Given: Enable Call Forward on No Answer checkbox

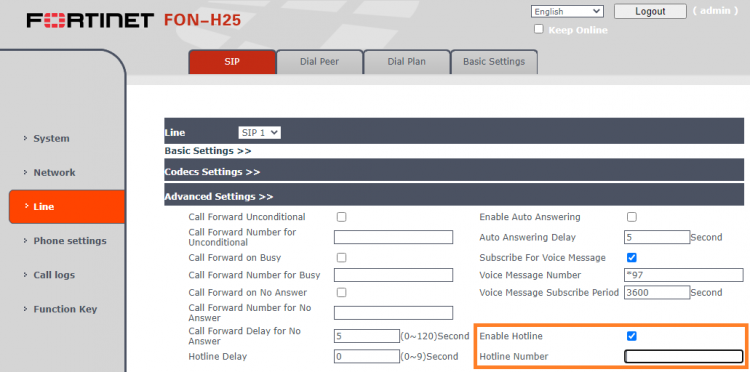Looking at the screenshot, I should pos(342,292).
